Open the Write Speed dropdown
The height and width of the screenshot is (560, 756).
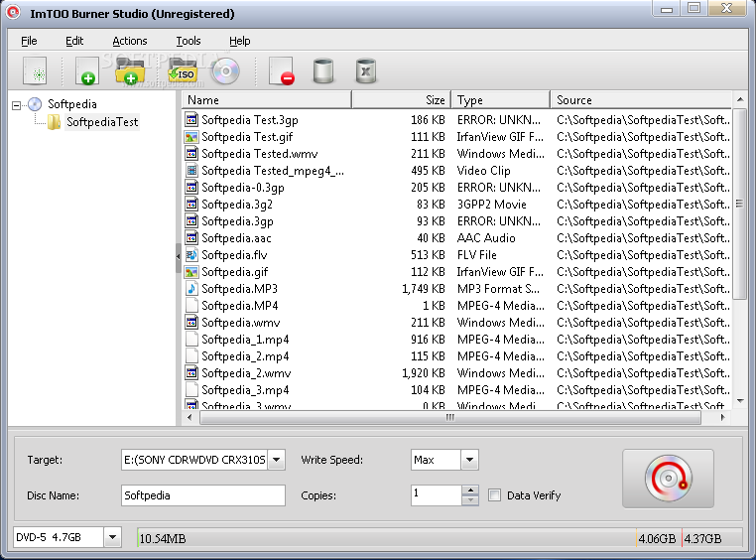click(x=469, y=460)
